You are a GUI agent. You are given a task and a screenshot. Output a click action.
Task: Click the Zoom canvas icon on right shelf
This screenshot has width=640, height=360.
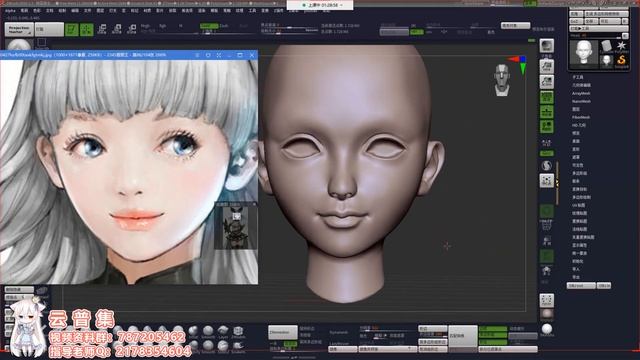click(547, 82)
